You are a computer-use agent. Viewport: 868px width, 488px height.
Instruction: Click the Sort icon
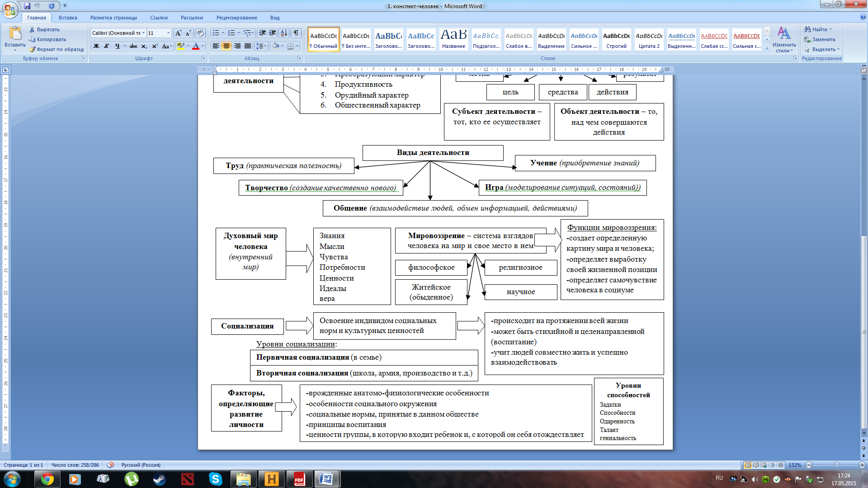point(284,33)
